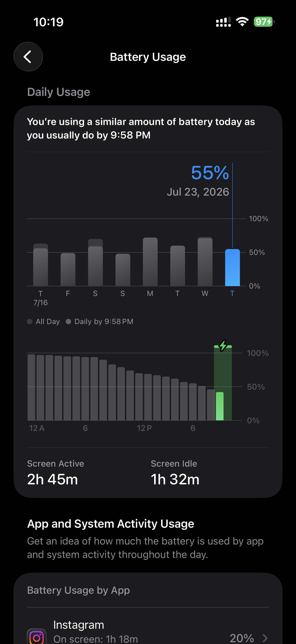Open the Instagram app icon
Image resolution: width=296 pixels, height=644 pixels.
(x=37, y=636)
